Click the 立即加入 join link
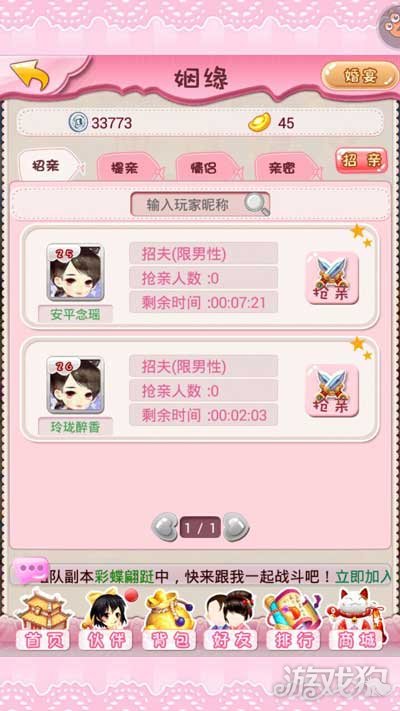This screenshot has width=400, height=711. pyautogui.click(x=363, y=577)
